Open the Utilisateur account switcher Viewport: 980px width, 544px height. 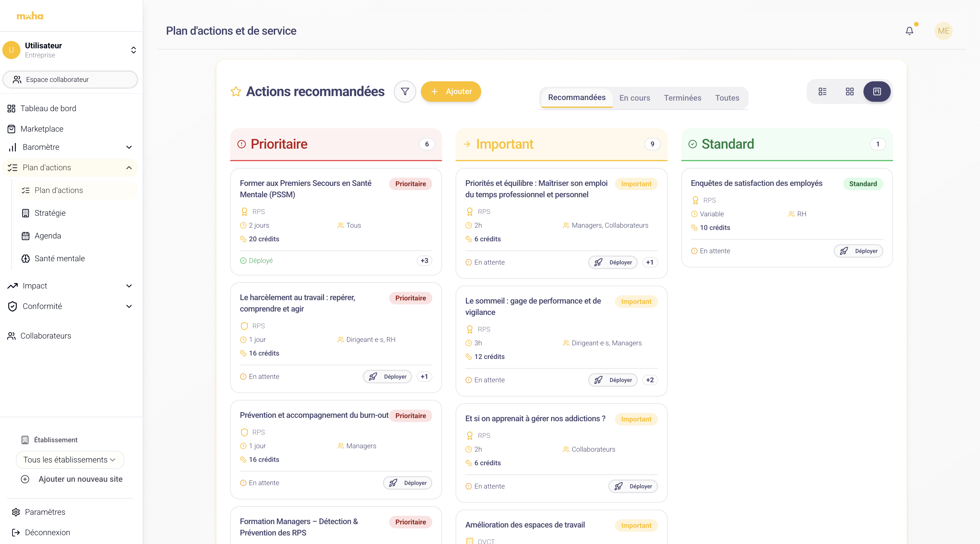pos(133,50)
